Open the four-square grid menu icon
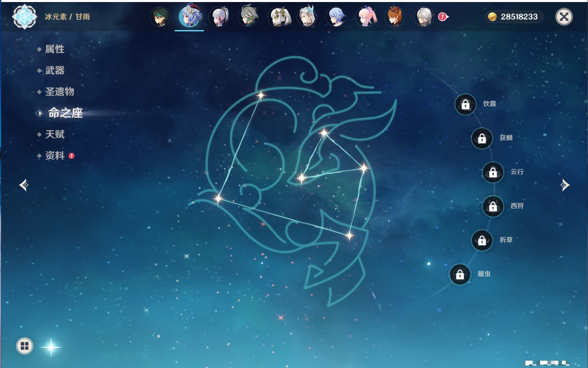 (25, 346)
